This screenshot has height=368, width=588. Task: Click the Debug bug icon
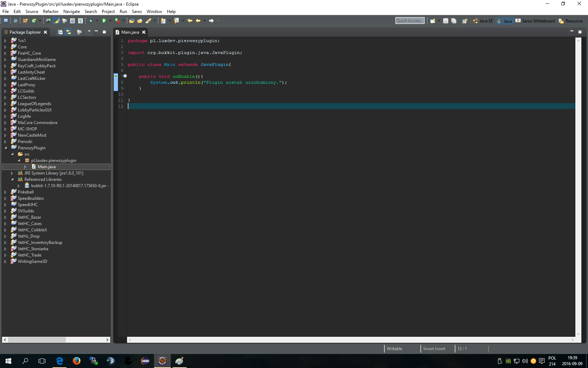[x=91, y=21]
